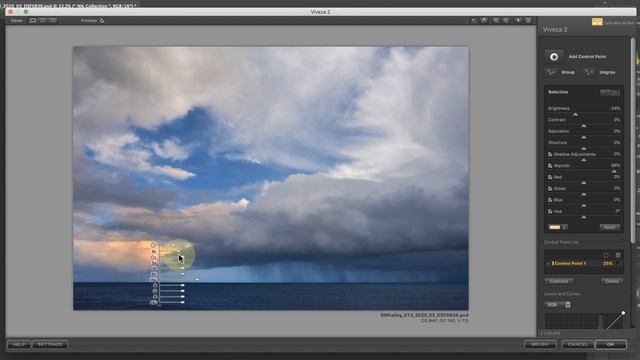The image size is (640, 360).
Task: Toggle the Preview checkbox
Action: click(102, 20)
